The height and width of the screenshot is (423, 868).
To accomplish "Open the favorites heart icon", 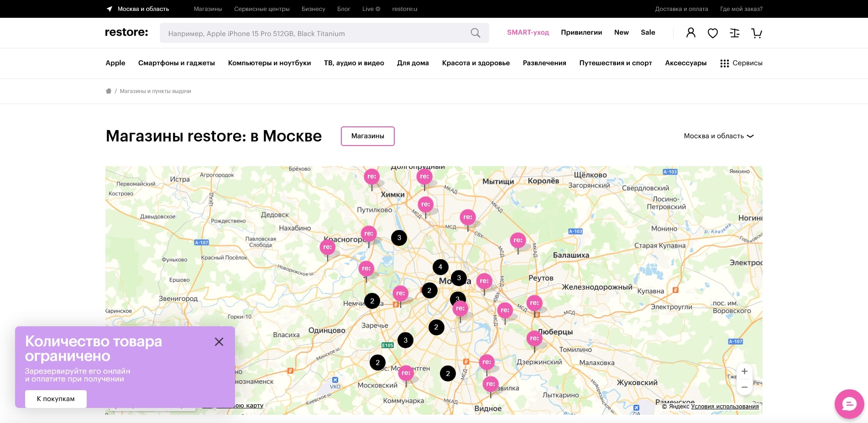I will [x=712, y=33].
